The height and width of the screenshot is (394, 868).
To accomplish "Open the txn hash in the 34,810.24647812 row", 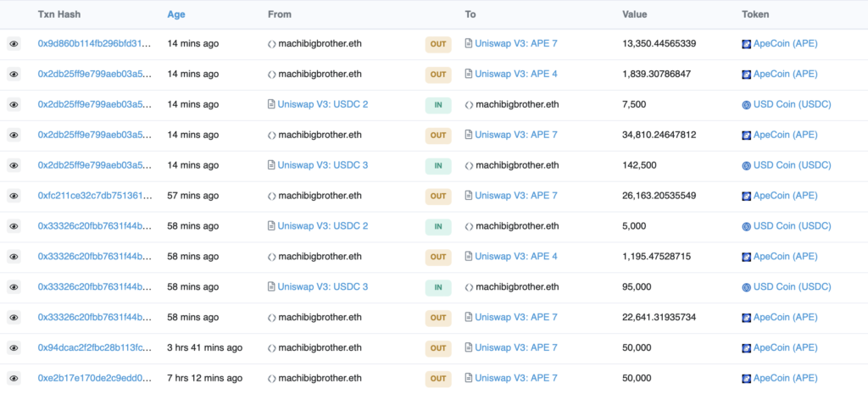I will click(94, 135).
